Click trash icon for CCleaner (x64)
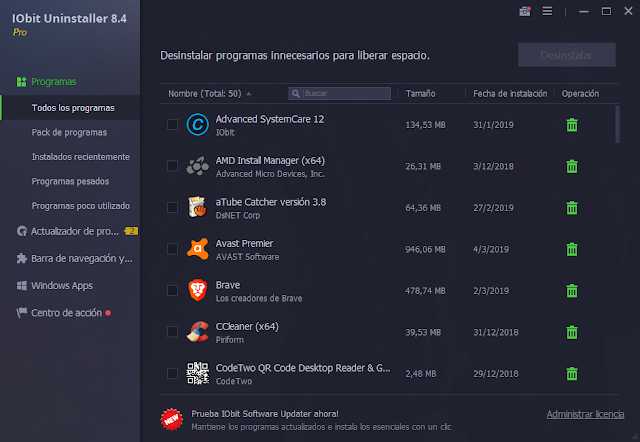The height and width of the screenshot is (442, 640). pos(572,332)
